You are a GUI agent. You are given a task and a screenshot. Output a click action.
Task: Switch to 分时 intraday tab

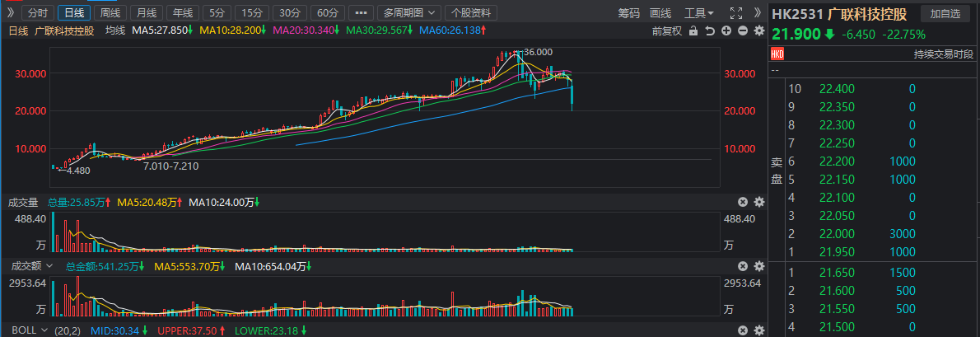(x=38, y=13)
